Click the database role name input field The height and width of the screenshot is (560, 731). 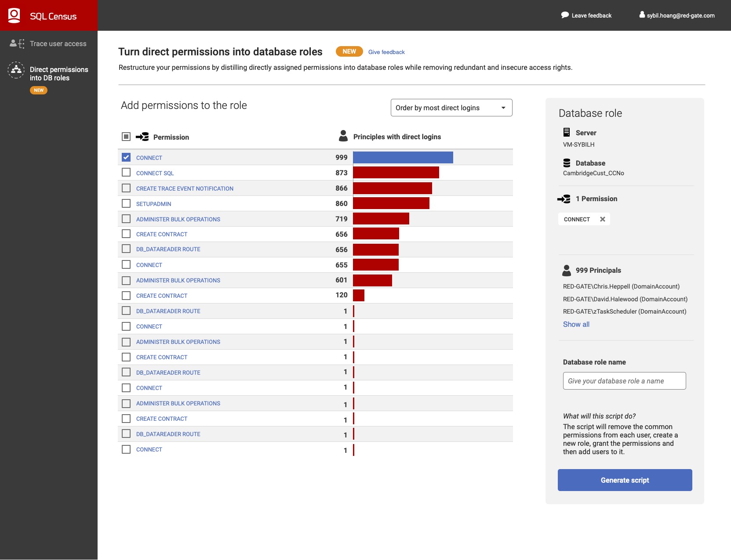point(624,380)
